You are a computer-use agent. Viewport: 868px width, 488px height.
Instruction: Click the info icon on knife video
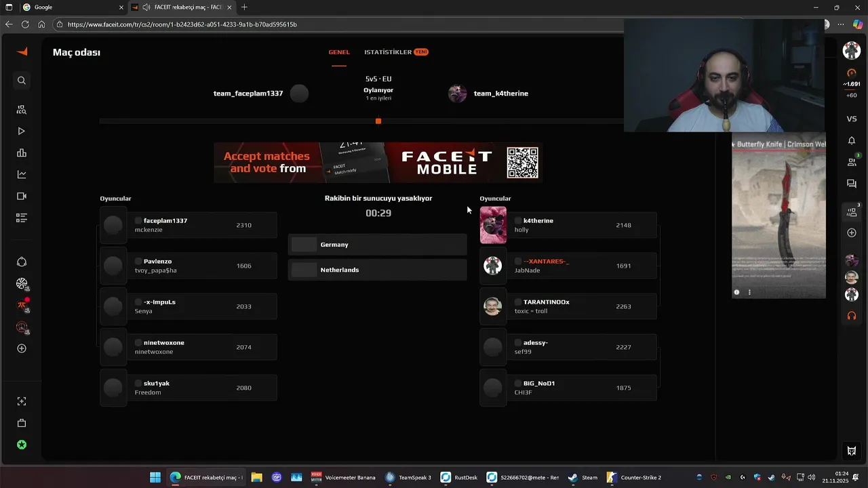tap(736, 292)
